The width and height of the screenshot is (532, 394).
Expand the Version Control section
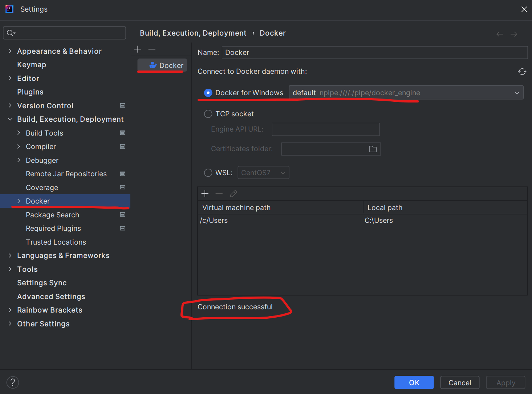(x=10, y=105)
